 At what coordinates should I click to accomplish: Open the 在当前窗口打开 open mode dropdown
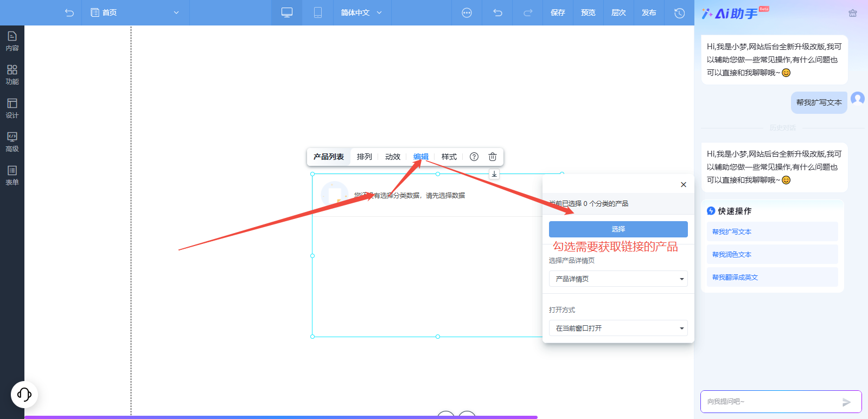coord(618,328)
